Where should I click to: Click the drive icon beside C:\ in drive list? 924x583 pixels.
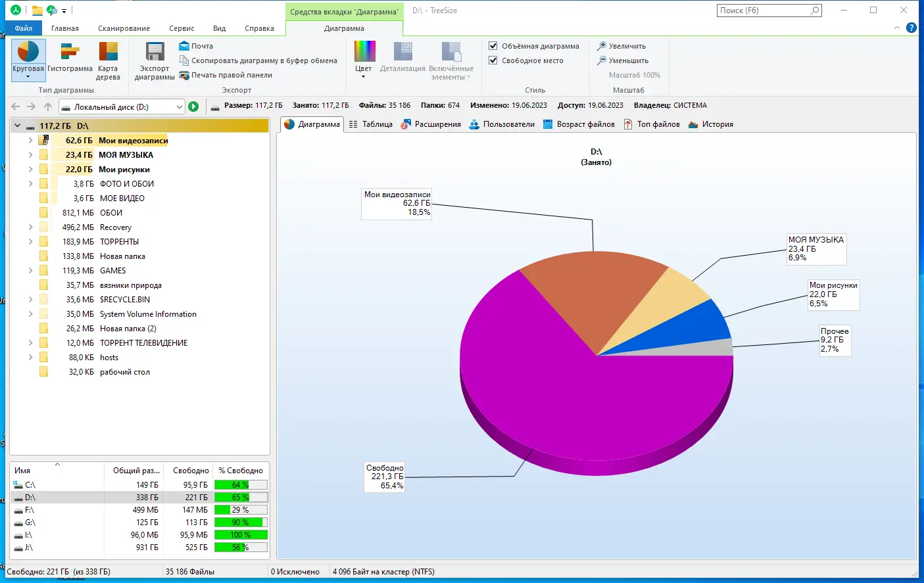(x=18, y=485)
